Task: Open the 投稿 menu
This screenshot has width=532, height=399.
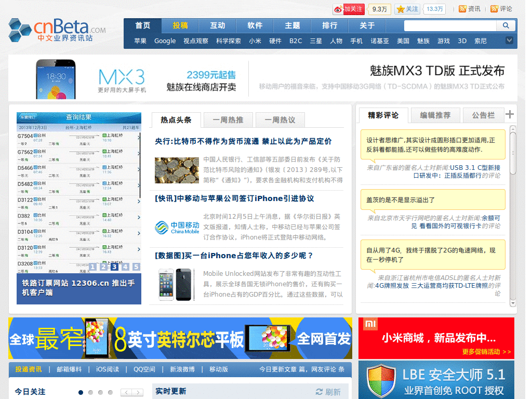Action: click(180, 25)
